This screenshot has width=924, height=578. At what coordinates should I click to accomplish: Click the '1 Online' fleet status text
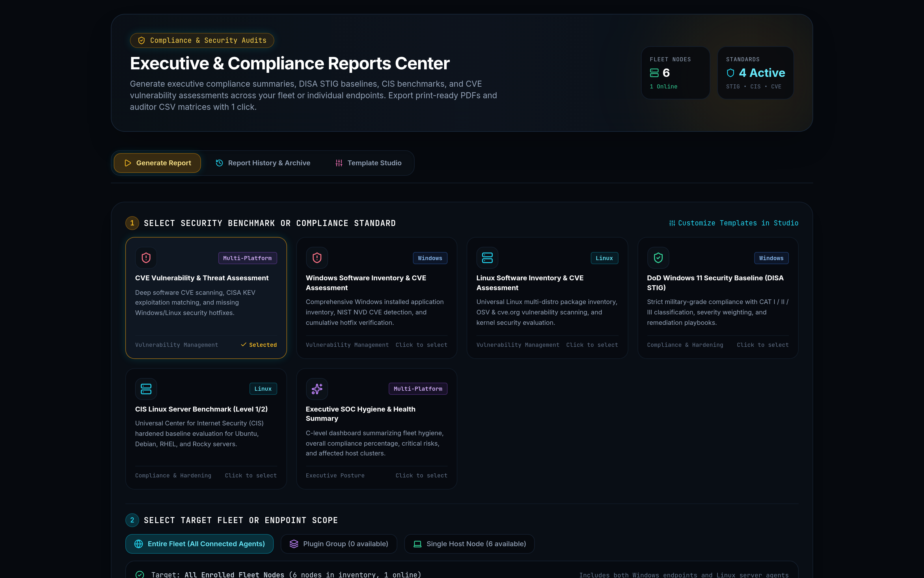click(x=664, y=87)
